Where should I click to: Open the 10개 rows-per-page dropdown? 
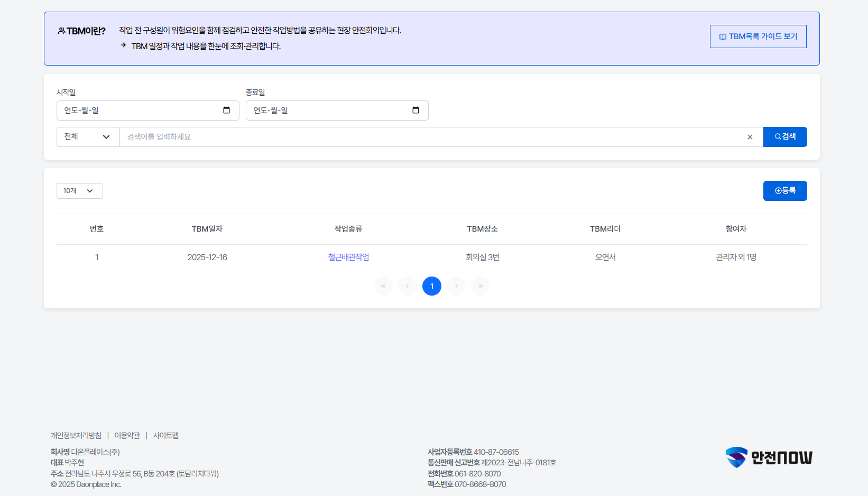coord(79,191)
